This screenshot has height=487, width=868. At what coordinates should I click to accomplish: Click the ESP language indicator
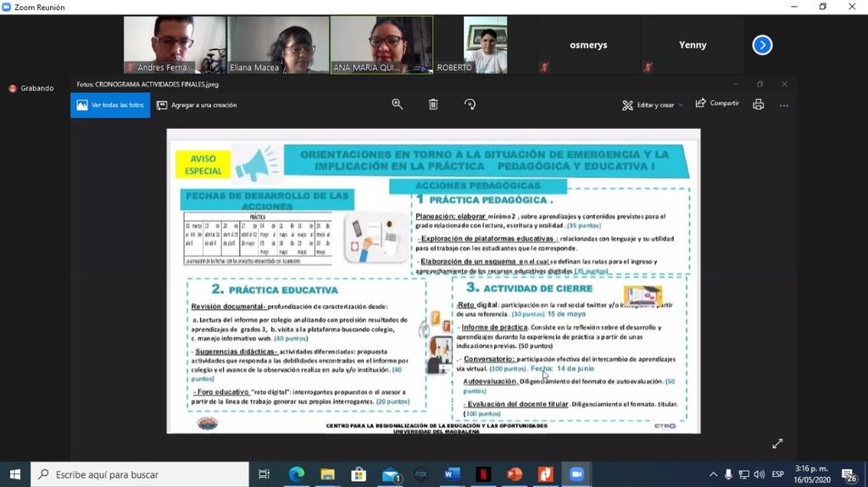[x=778, y=474]
